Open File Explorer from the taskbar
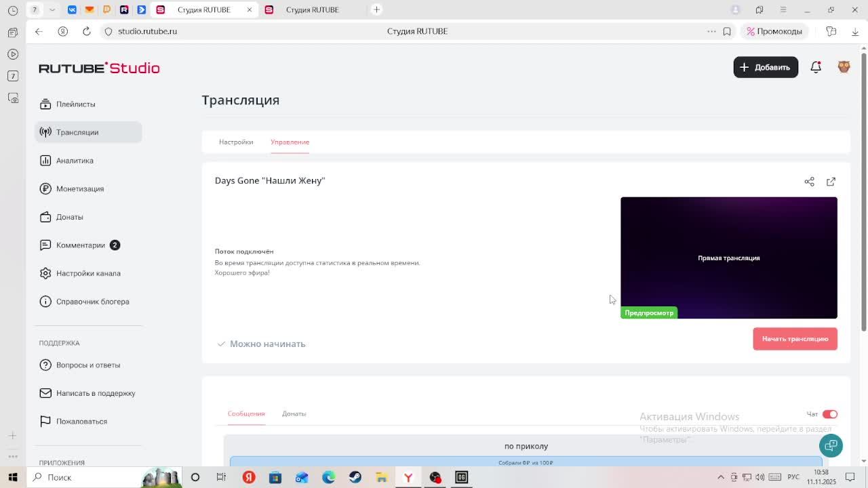The width and height of the screenshot is (868, 488). [x=382, y=477]
